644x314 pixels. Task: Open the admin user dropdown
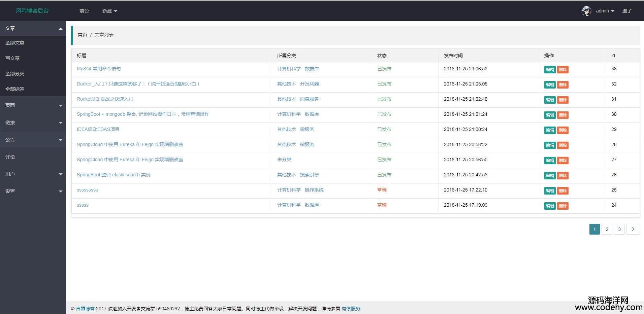(x=605, y=11)
